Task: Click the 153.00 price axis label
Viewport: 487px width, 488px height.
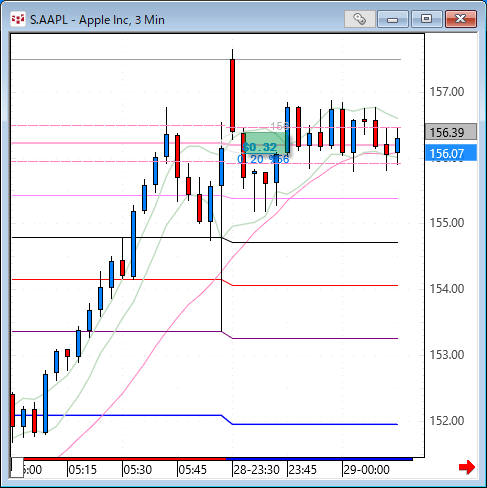Action: coord(447,355)
